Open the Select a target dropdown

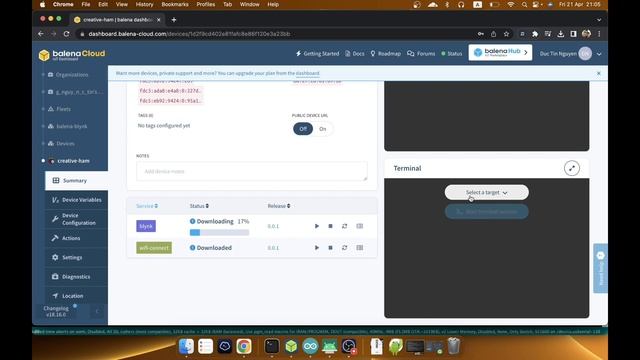tap(487, 192)
